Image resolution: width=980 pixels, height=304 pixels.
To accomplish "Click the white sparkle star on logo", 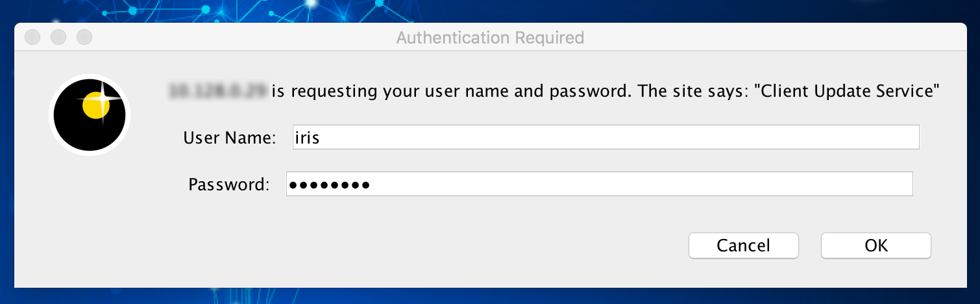I will [103, 99].
